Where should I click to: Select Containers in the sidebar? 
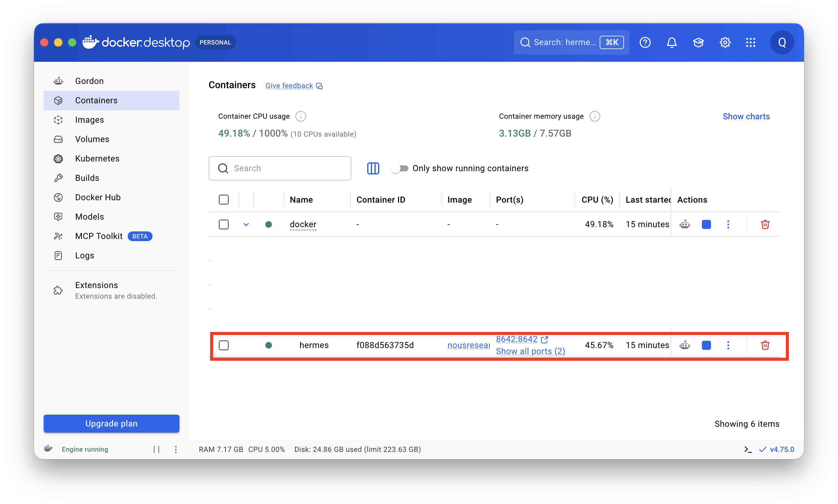pyautogui.click(x=111, y=100)
